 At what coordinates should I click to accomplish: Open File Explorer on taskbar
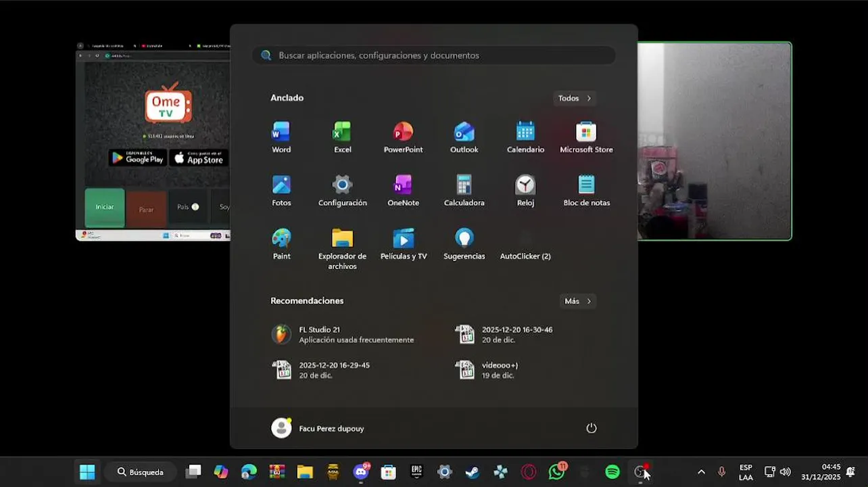click(305, 472)
